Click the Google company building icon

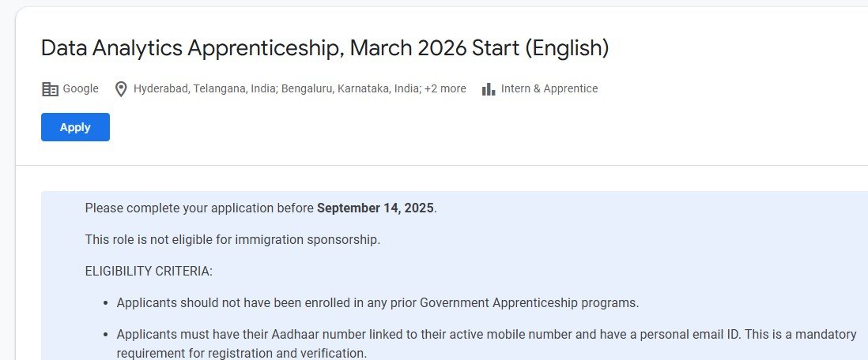50,89
